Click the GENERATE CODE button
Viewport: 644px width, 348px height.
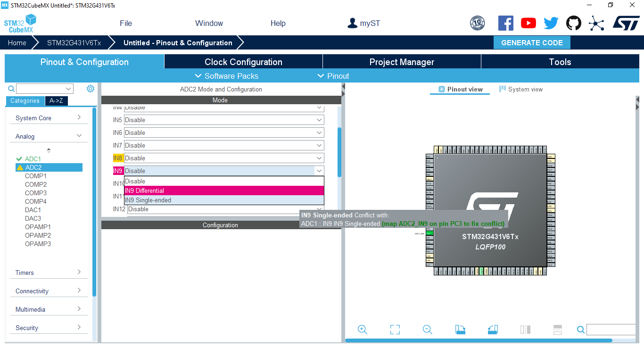[x=532, y=42]
